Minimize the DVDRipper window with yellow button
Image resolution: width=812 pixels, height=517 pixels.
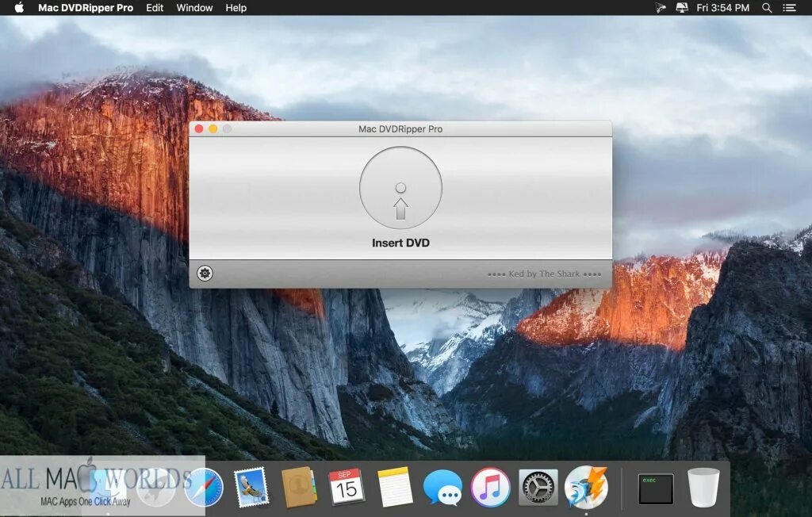[x=213, y=129]
